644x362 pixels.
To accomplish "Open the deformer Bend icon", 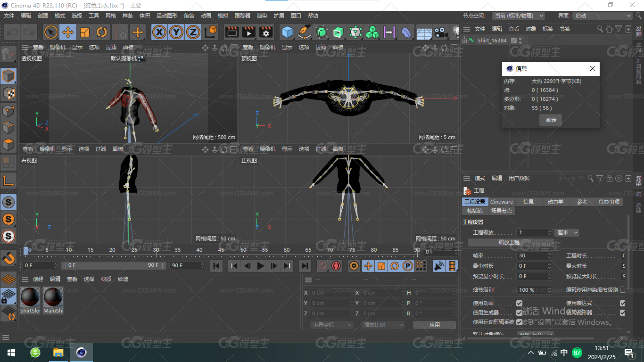I will [x=406, y=32].
